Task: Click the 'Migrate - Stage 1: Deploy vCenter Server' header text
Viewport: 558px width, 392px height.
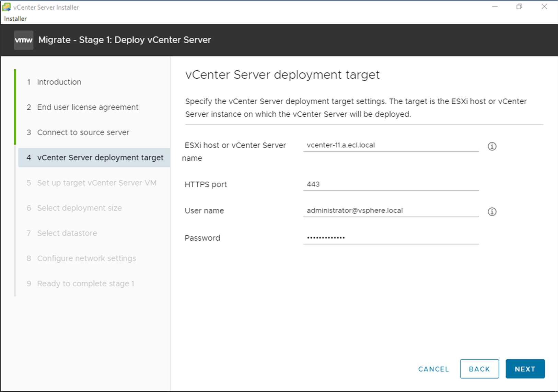Action: click(x=125, y=40)
